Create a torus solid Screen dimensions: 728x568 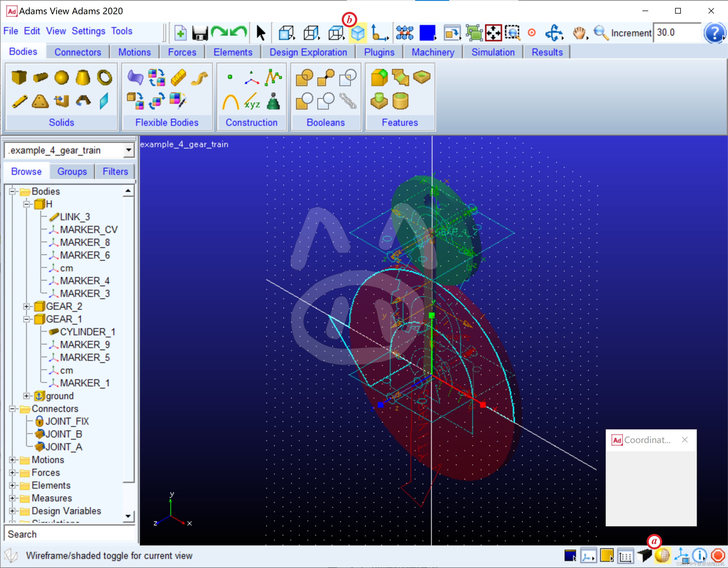tap(105, 77)
